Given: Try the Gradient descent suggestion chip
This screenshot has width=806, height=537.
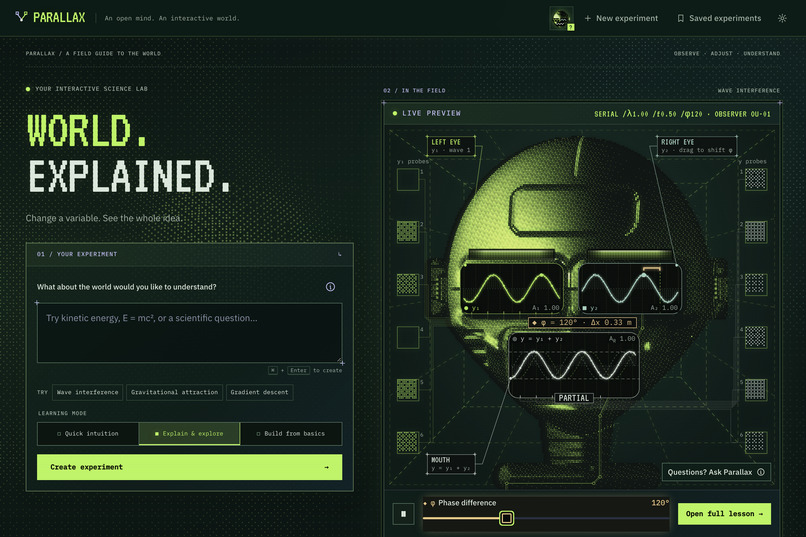Looking at the screenshot, I should coord(260,392).
